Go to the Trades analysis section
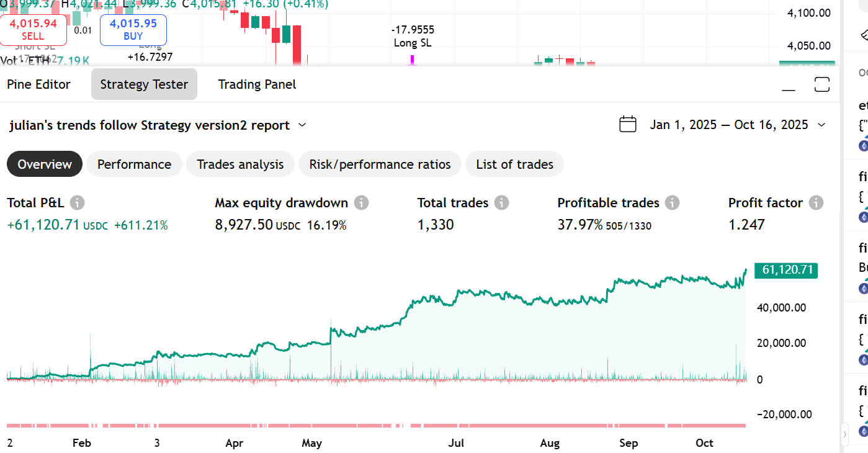This screenshot has width=868, height=453. pyautogui.click(x=240, y=164)
